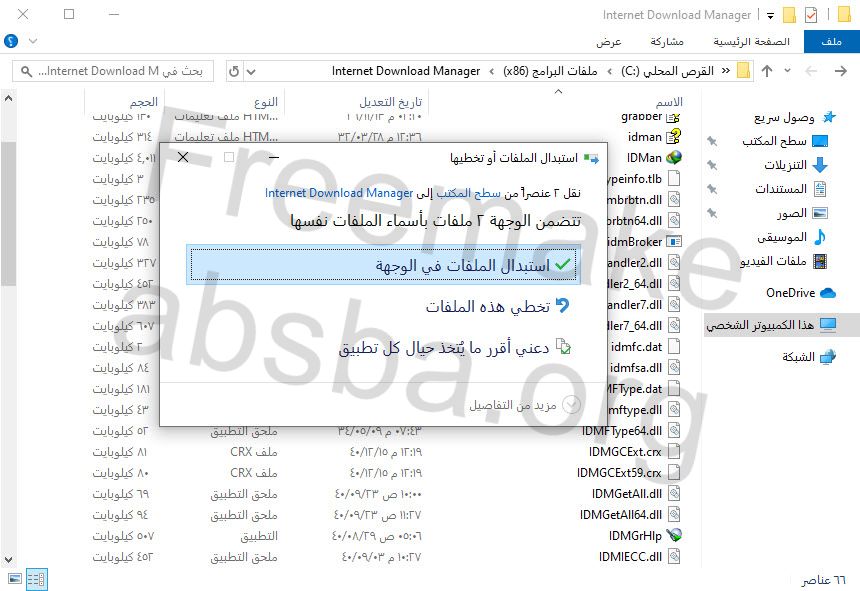
Task: Open Videos (ملفات الفيديو) icon
Action: click(820, 261)
